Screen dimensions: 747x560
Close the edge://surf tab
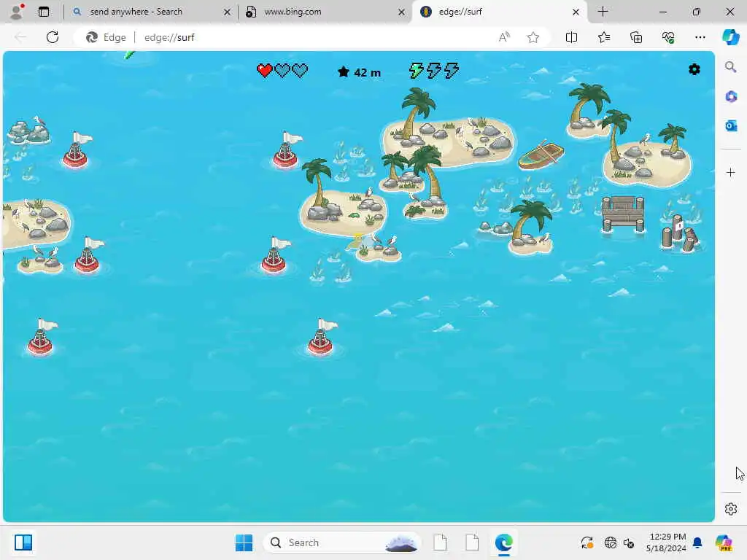(x=576, y=12)
